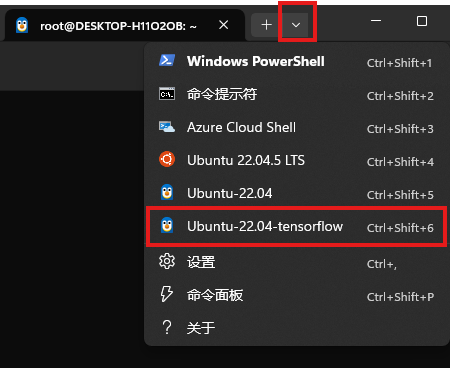Click the Tux penguin icon in the tab
Viewport: 450px width, 368px height.
[22, 25]
